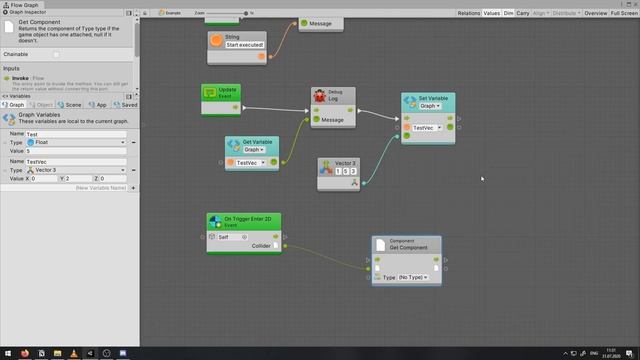
Task: Switch to the Object variables tab
Action: point(41,105)
